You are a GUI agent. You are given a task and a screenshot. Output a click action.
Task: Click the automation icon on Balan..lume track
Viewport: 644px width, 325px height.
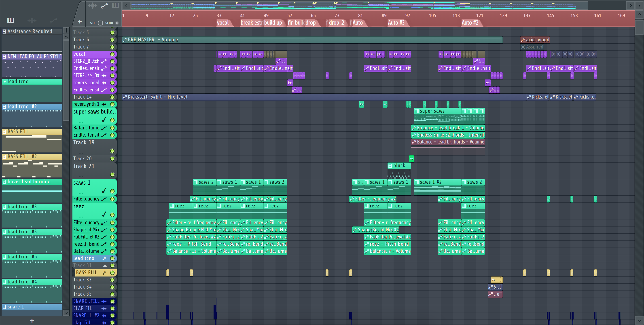click(x=104, y=128)
